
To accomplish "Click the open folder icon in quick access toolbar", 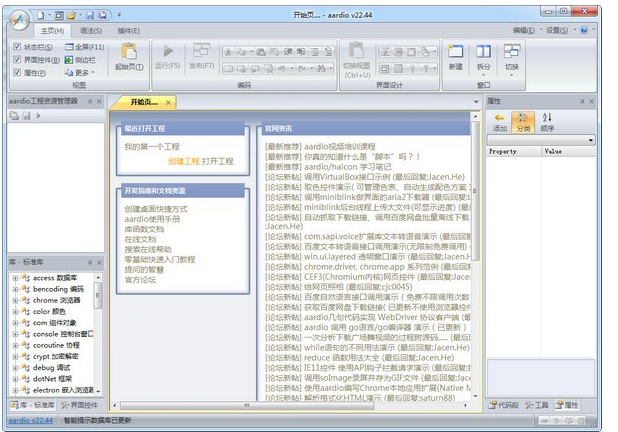I will [x=71, y=15].
